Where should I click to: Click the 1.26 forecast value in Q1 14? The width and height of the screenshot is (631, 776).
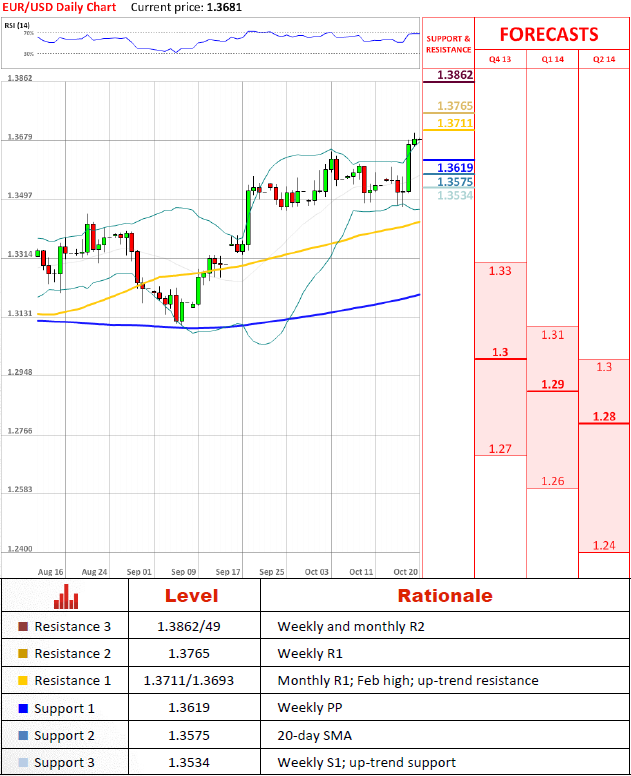[552, 481]
